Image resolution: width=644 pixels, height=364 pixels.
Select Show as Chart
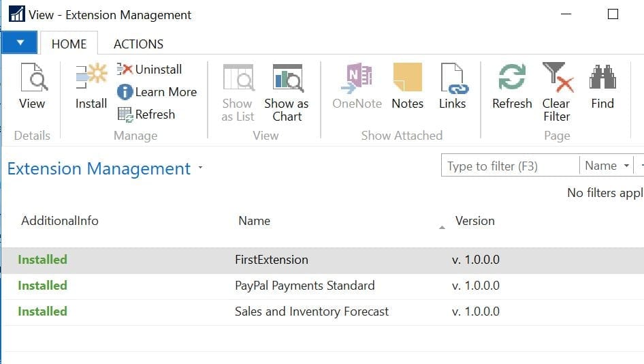click(287, 93)
